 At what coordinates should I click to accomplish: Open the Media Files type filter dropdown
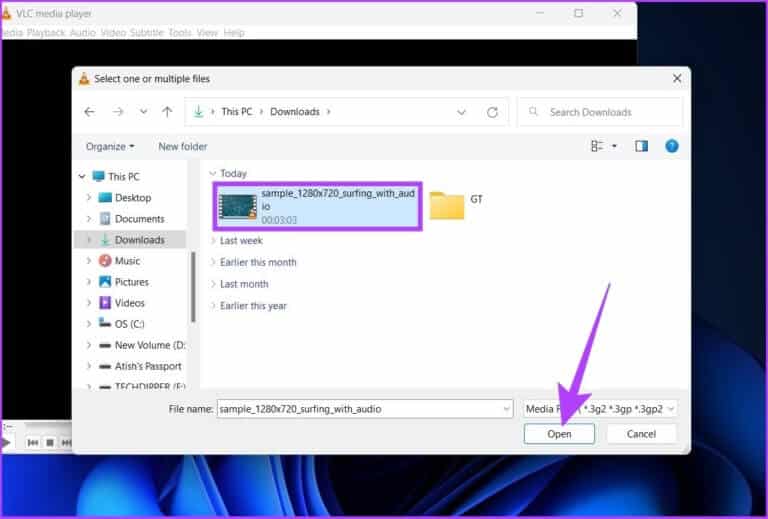point(600,409)
